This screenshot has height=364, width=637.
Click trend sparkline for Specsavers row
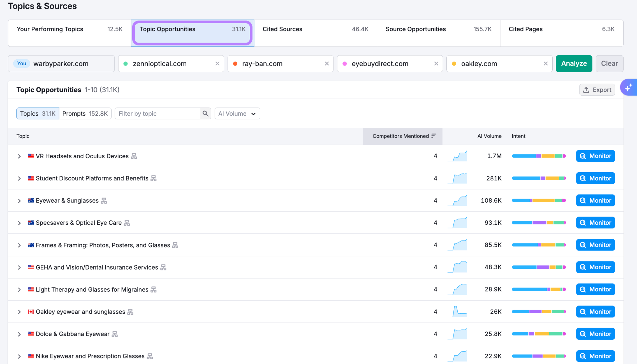point(457,223)
